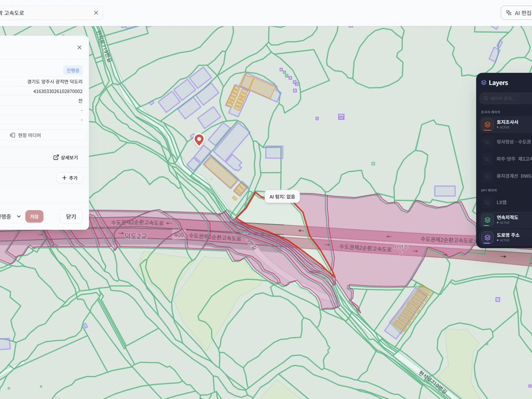This screenshot has height=399, width=532.
Task: Clear the search box with X
Action: (x=96, y=13)
